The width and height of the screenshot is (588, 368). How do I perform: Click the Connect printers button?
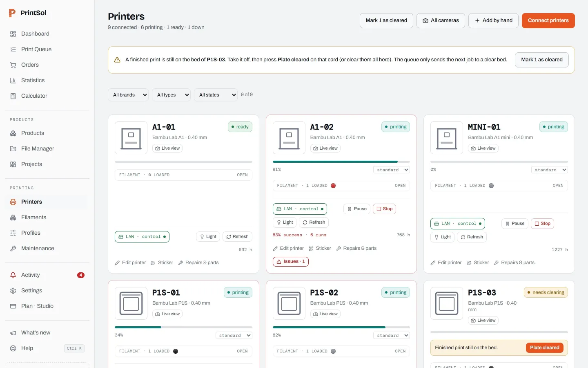coord(548,20)
